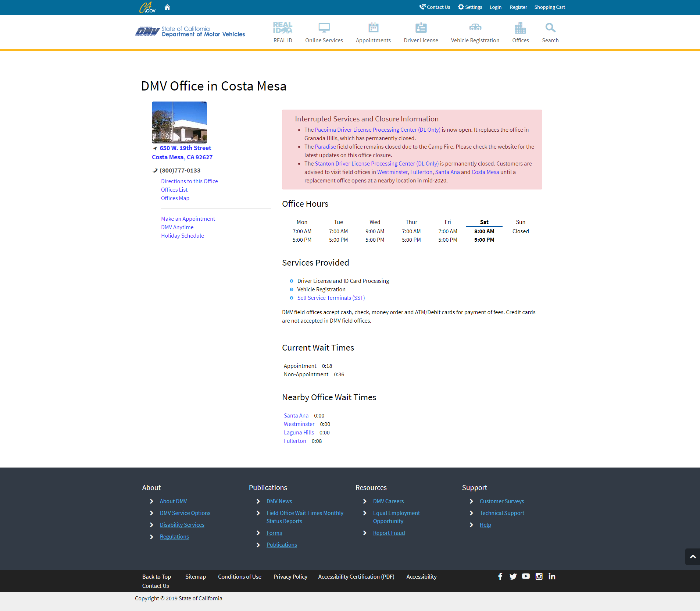Click the Make an Appointment link

tap(188, 219)
